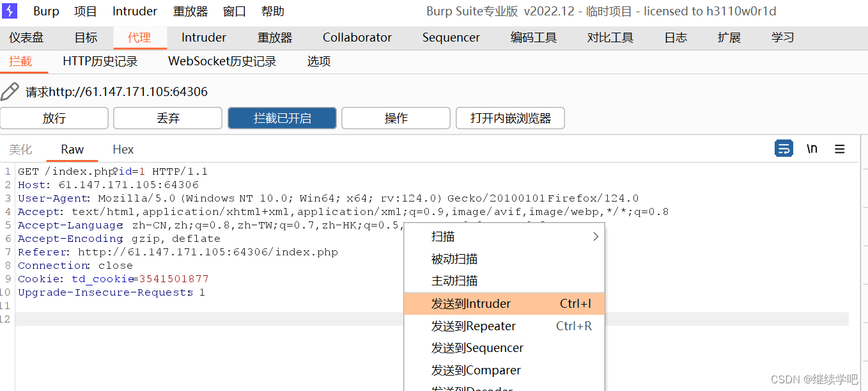This screenshot has height=391, width=868.
Task: Switch to the 目标 tab
Action: (x=86, y=38)
